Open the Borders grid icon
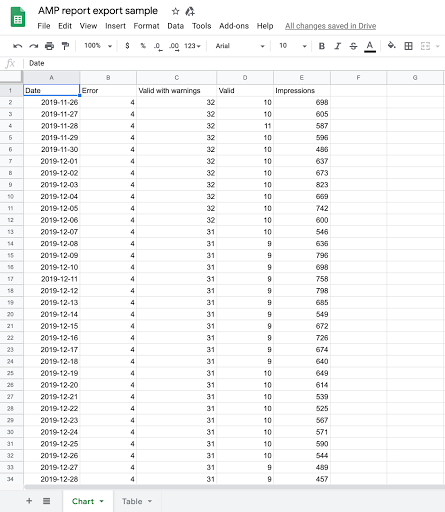The width and height of the screenshot is (445, 512). [x=408, y=46]
